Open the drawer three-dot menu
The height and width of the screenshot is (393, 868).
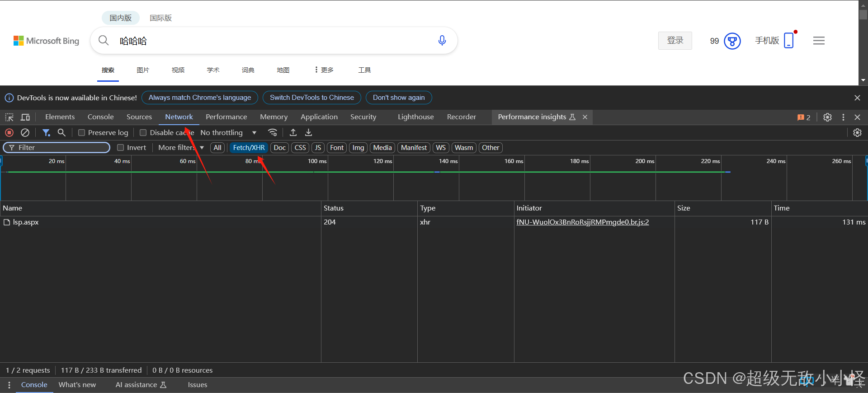coord(9,385)
